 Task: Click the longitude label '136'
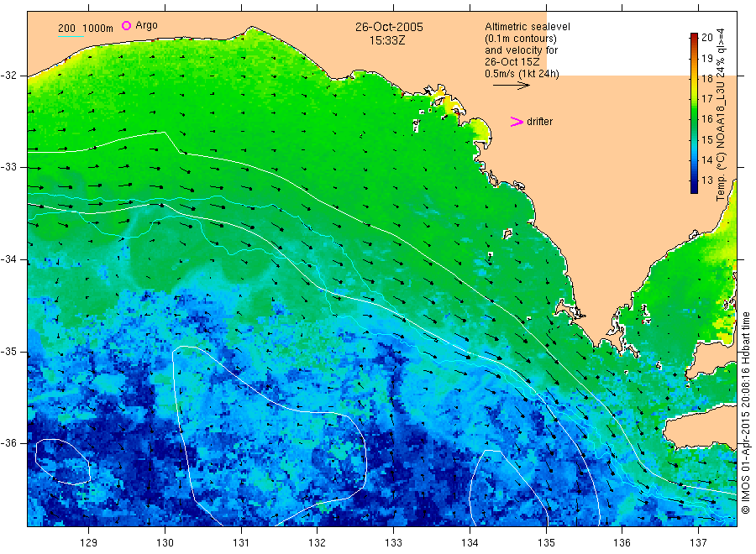[x=622, y=543]
